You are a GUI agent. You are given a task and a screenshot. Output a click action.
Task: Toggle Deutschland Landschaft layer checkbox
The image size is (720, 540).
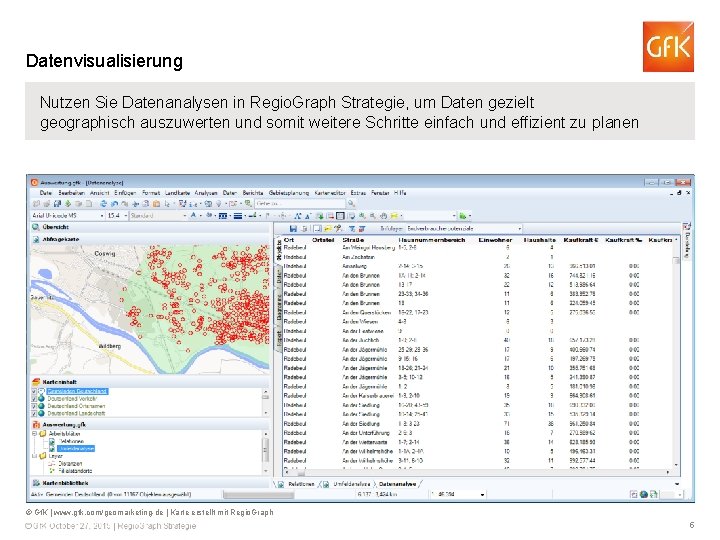coord(34,413)
